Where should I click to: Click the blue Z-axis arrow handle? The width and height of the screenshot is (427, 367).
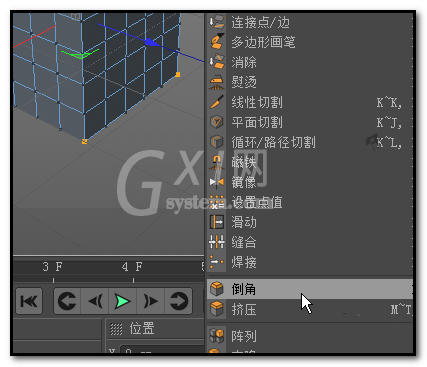pyautogui.click(x=152, y=42)
